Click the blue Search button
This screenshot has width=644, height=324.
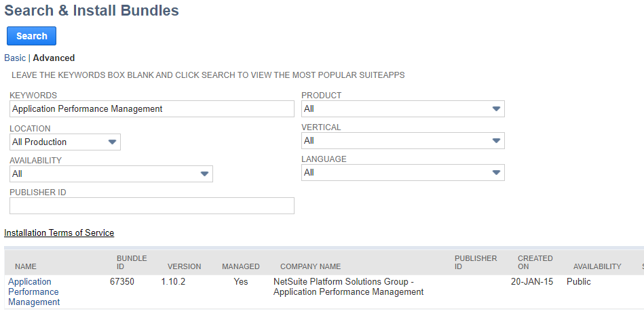[x=32, y=36]
